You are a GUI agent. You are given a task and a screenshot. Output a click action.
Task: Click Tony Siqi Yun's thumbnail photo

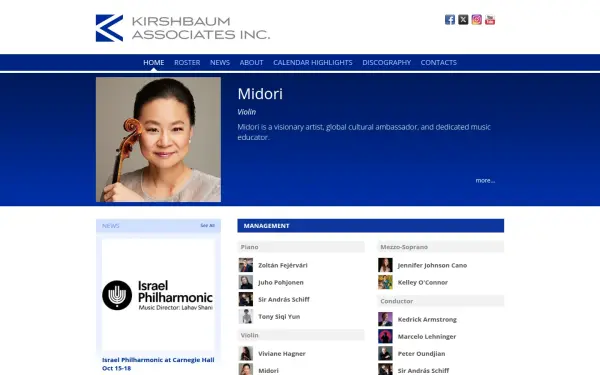pyautogui.click(x=246, y=316)
